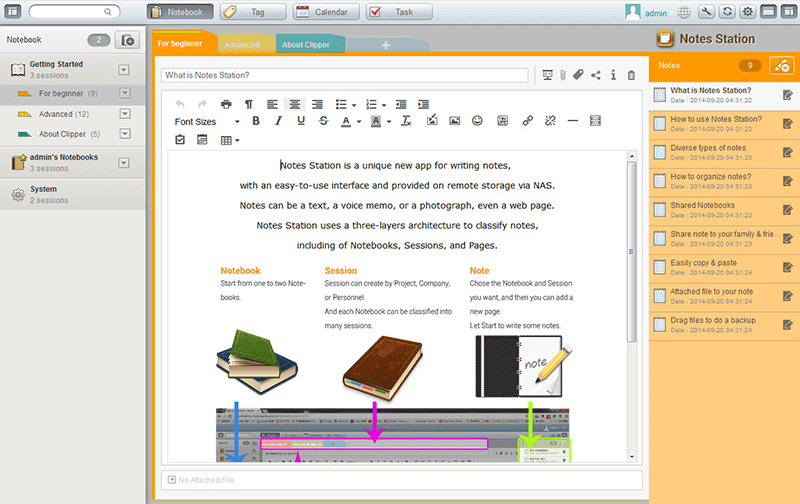Image resolution: width=800 pixels, height=504 pixels.
Task: Insert a checkbox task item
Action: [x=180, y=139]
